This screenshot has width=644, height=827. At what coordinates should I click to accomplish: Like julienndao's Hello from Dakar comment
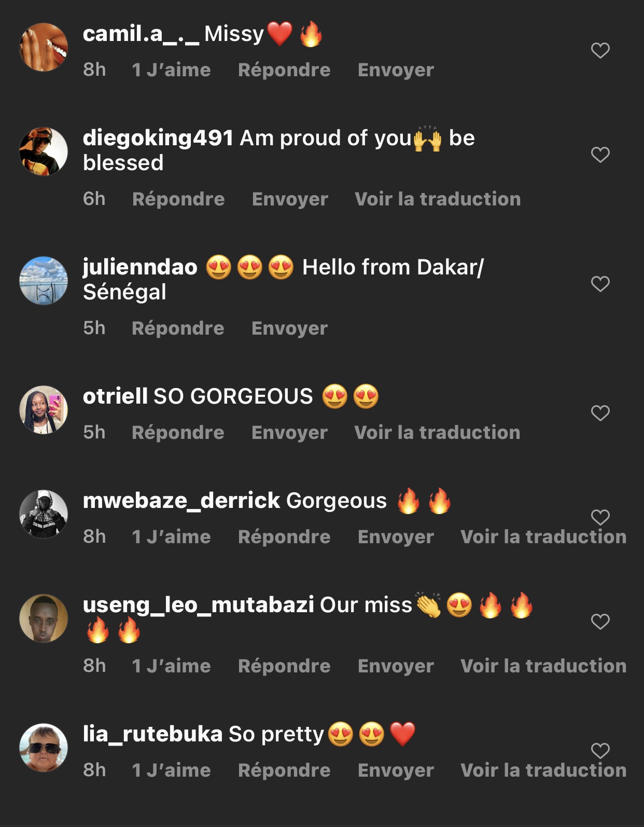tap(600, 284)
